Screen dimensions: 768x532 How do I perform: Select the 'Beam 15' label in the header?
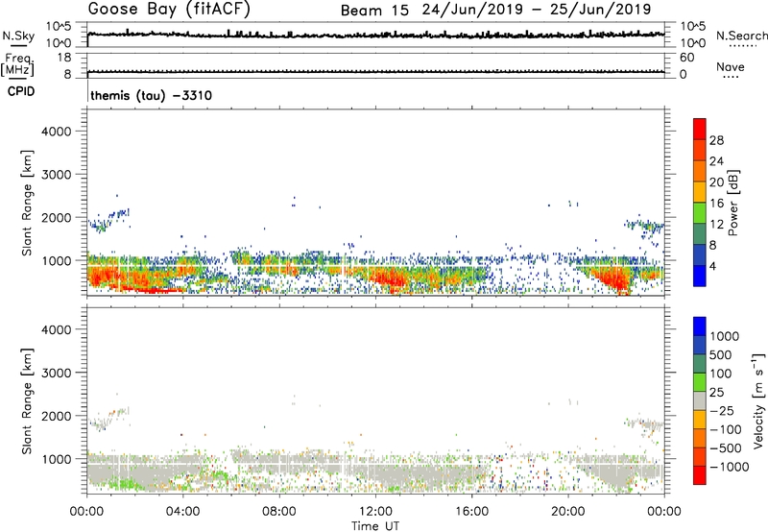tap(374, 11)
